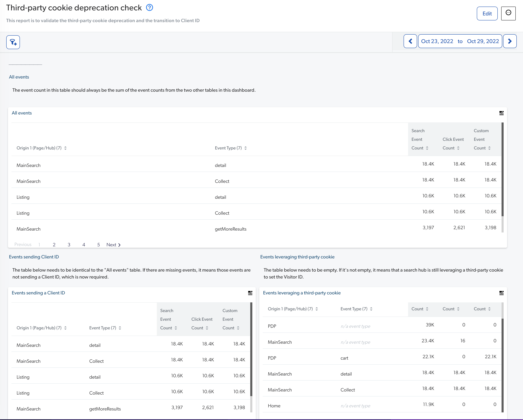
Task: Toggle sorting on the Origin 1 (Page/Hub) column
Action: click(x=65, y=148)
